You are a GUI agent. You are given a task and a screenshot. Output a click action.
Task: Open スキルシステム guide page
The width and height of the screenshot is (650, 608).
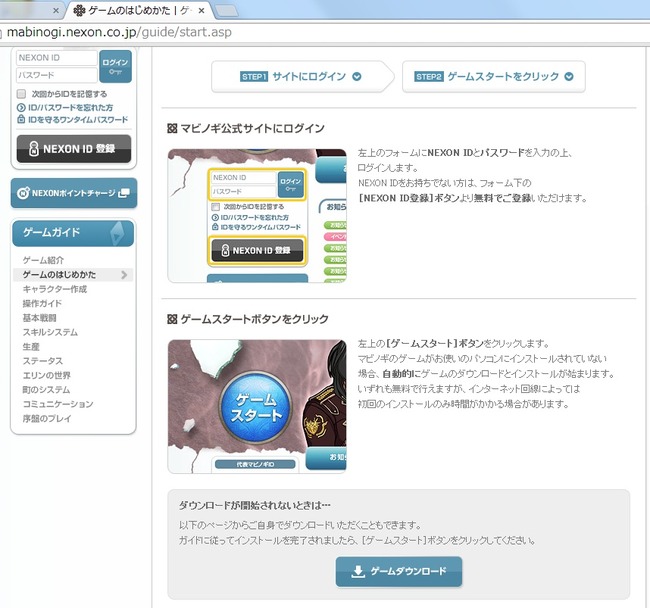coord(50,332)
